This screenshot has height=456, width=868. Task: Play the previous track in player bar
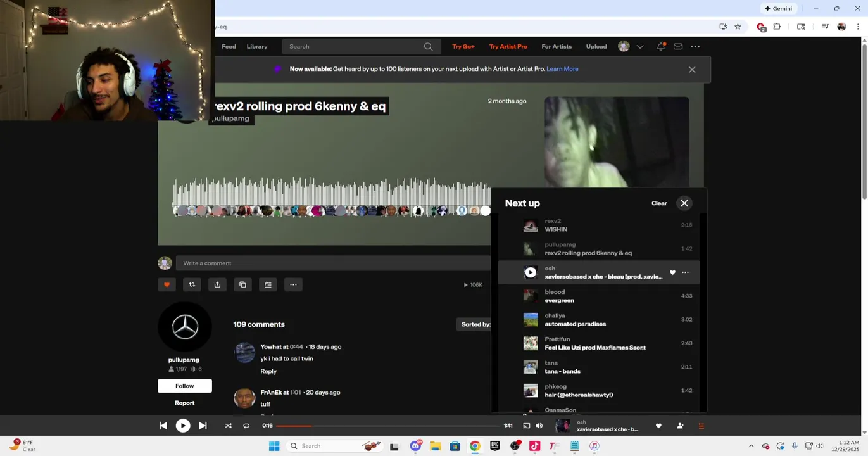click(x=163, y=426)
